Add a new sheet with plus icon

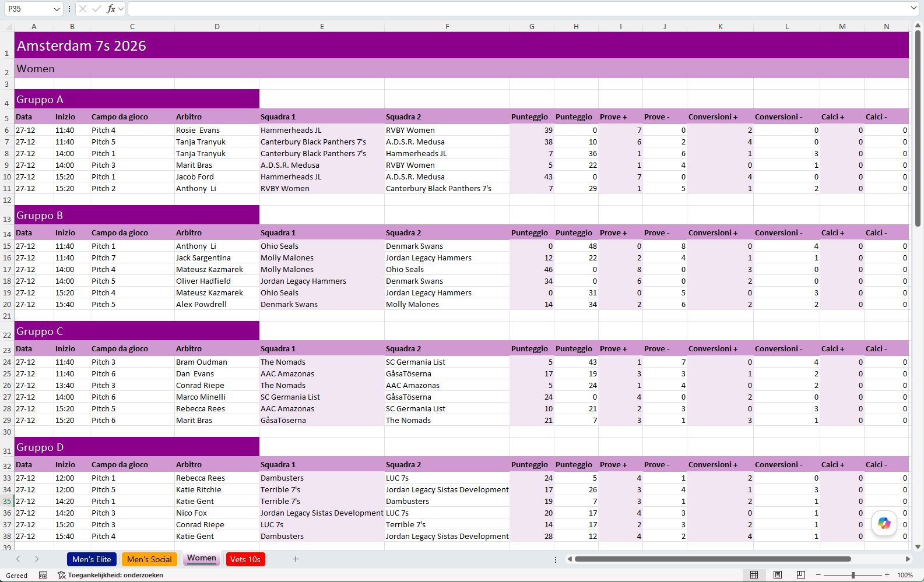[x=296, y=559]
